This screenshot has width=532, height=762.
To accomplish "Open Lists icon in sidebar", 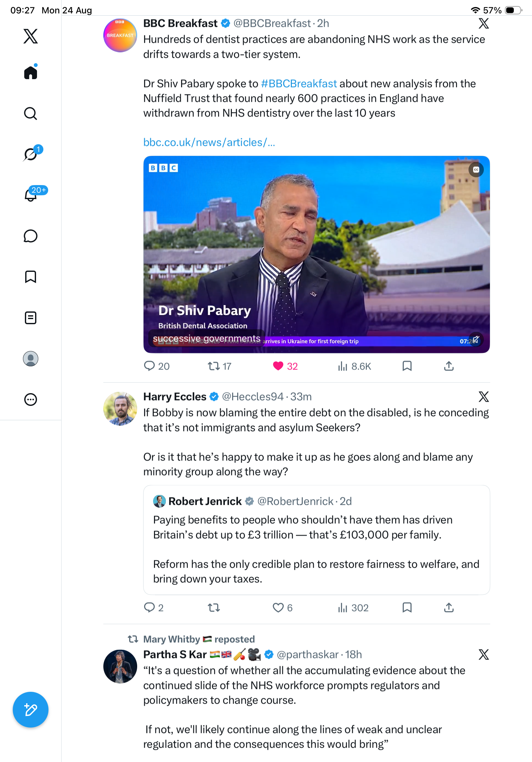I will click(31, 317).
